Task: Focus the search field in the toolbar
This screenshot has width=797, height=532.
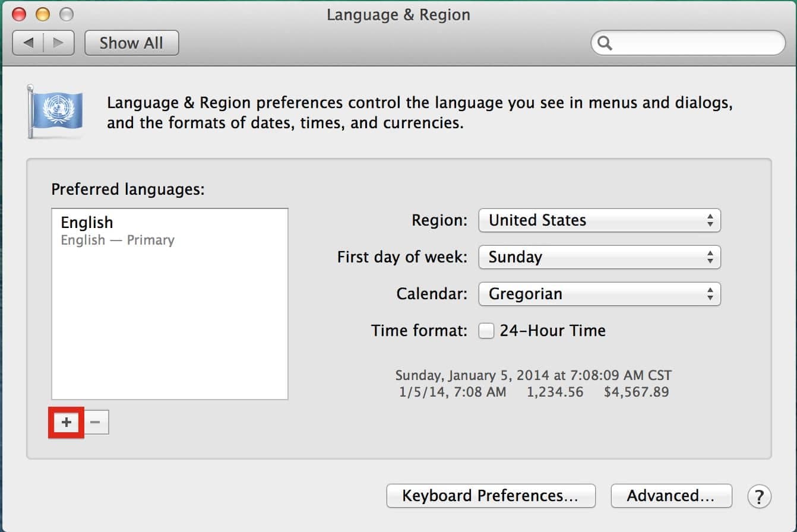Action: pyautogui.click(x=695, y=43)
